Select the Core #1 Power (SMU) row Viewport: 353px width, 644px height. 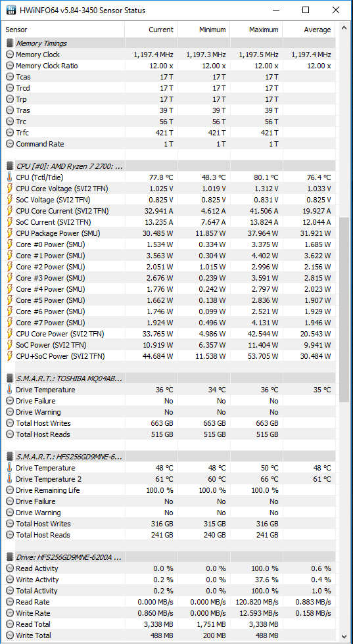click(169, 256)
